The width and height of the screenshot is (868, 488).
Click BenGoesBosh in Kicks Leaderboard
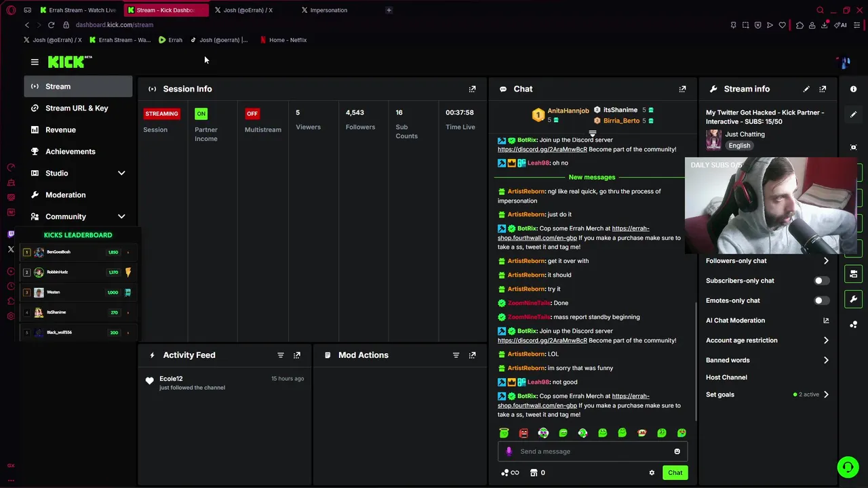click(58, 252)
